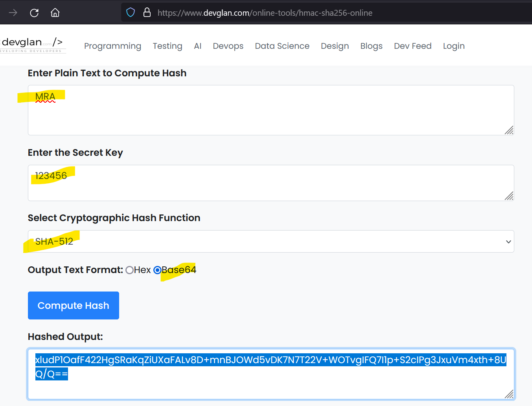The width and height of the screenshot is (532, 406).
Task: Click the 'Select Cryptographic Hash Function' label
Action: tap(114, 218)
